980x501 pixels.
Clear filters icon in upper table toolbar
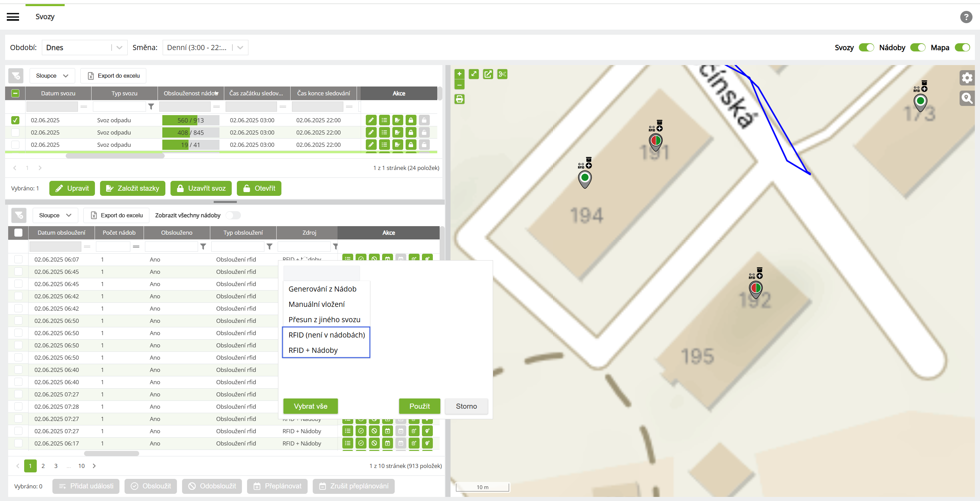(16, 76)
